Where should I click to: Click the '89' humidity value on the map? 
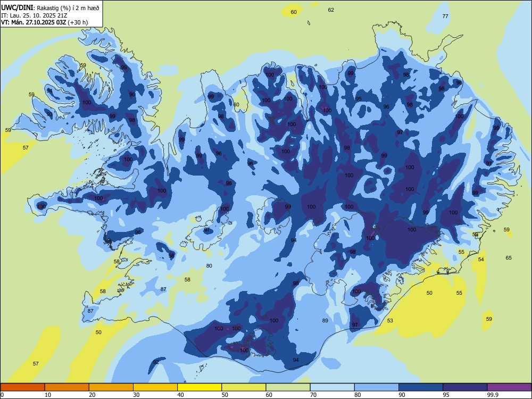[325, 320]
